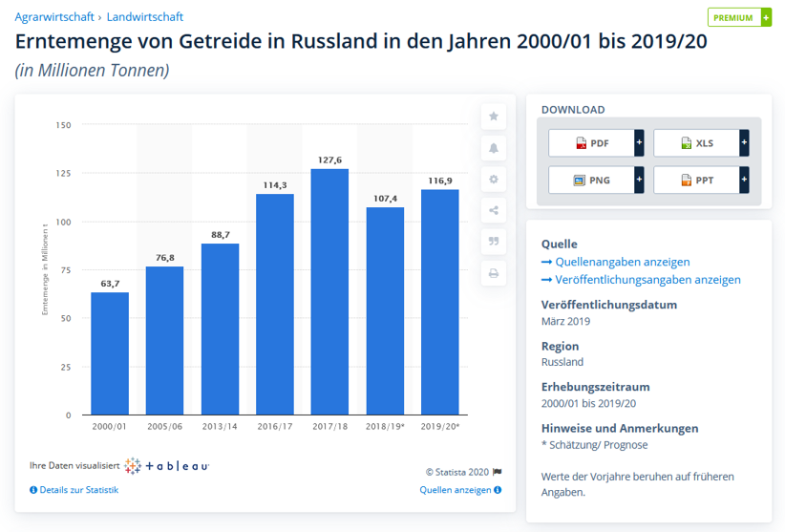Open the Agrarwirtschaft breadcrumb link
The image size is (785, 532).
(x=54, y=17)
